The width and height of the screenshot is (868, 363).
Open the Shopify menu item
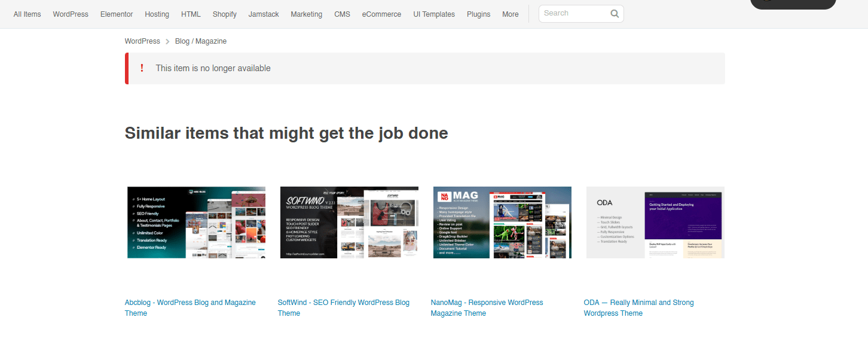pyautogui.click(x=224, y=14)
